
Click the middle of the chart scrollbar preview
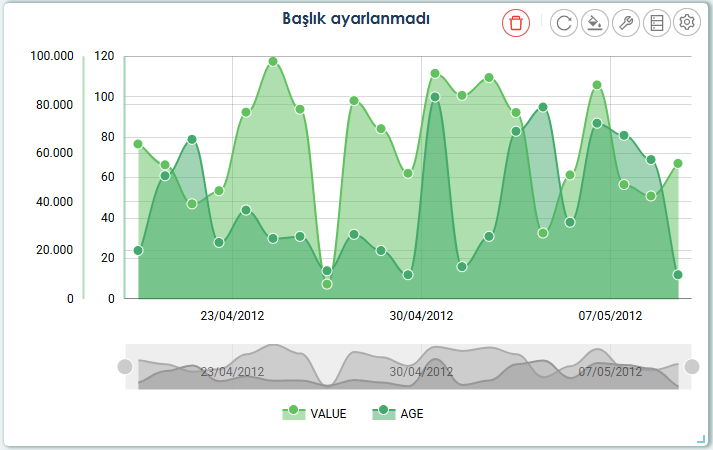pos(408,366)
